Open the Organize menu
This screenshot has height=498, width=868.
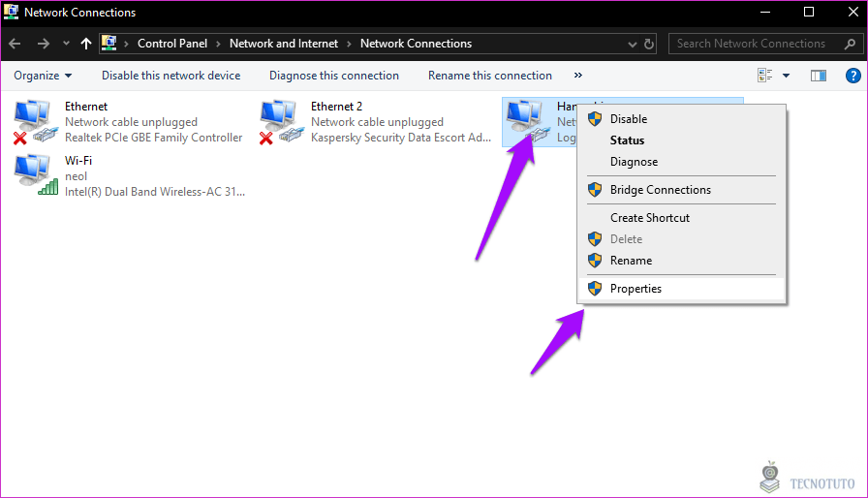pyautogui.click(x=43, y=76)
